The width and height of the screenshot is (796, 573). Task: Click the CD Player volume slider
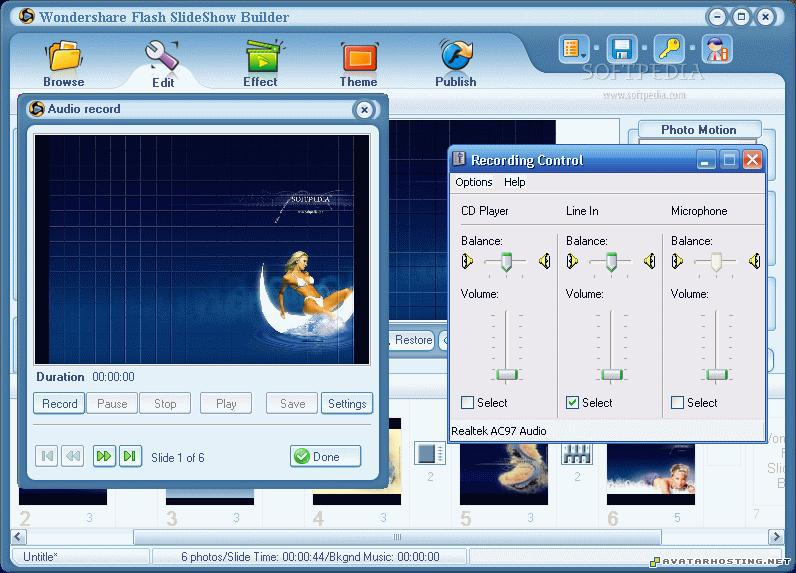click(506, 375)
